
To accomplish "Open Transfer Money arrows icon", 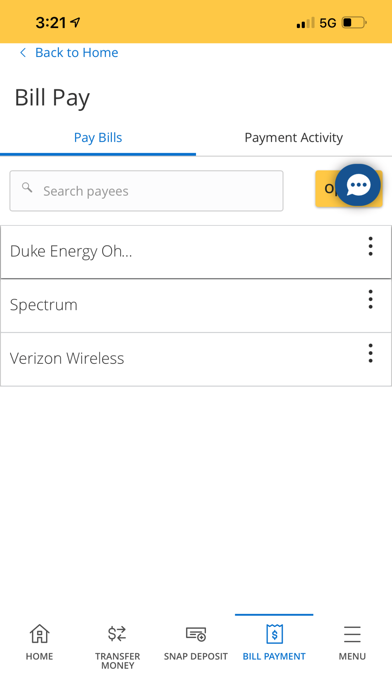I will click(117, 634).
